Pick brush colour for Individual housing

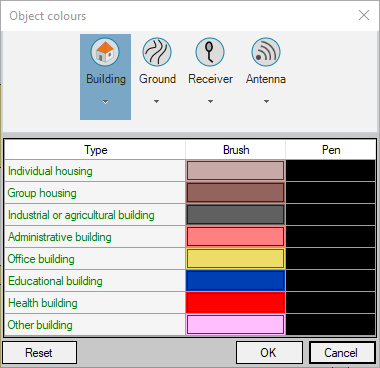click(x=235, y=171)
